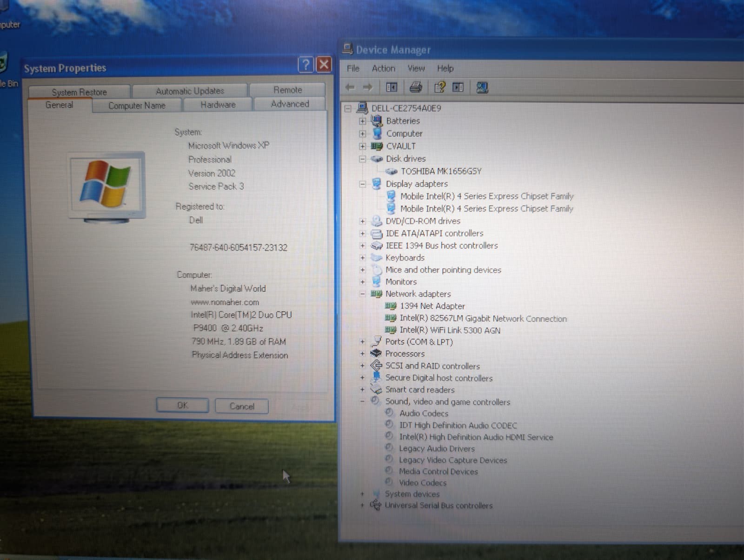Screen dimensions: 744x560
Task: Collapse the Network adapters node
Action: 362,294
